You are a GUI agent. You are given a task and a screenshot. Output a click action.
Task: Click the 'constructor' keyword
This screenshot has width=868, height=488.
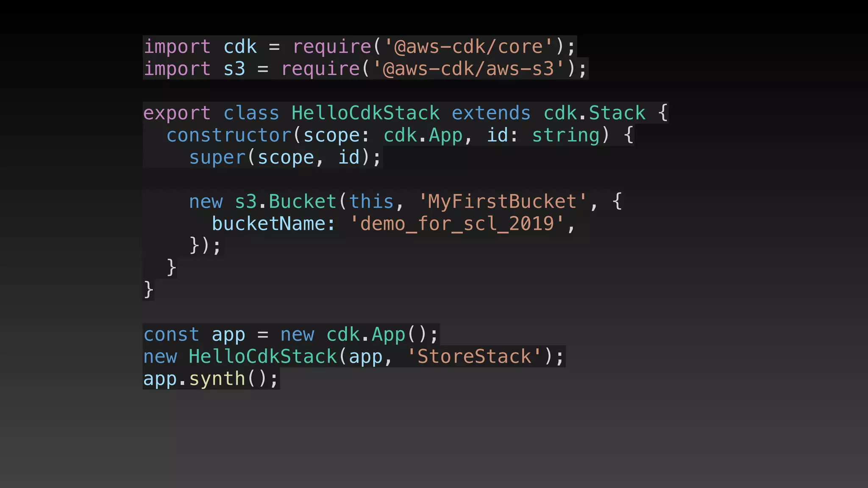tap(229, 135)
